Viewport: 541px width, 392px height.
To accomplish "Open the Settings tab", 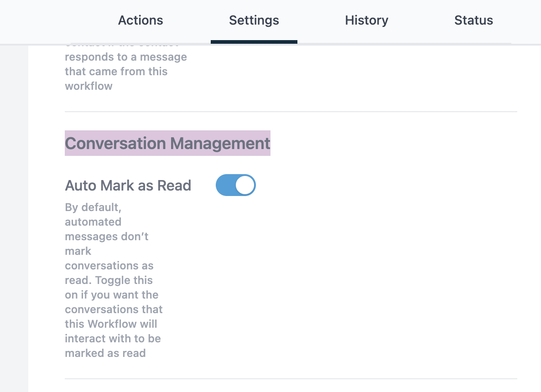I will (x=254, y=20).
